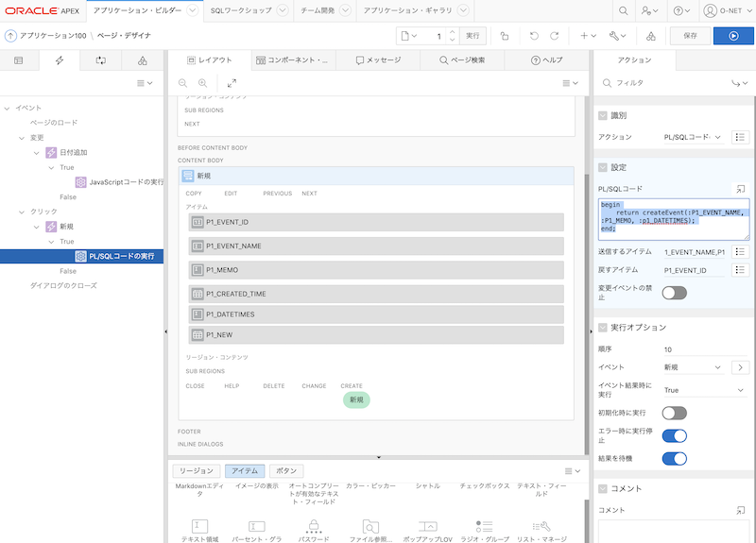
Task: Show リージョン gallery button
Action: pos(197,470)
